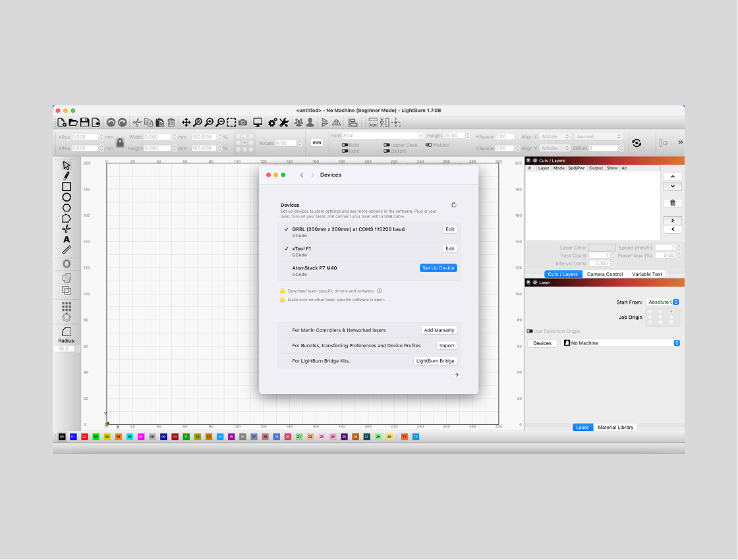
Task: Click the Import button
Action: 447,345
